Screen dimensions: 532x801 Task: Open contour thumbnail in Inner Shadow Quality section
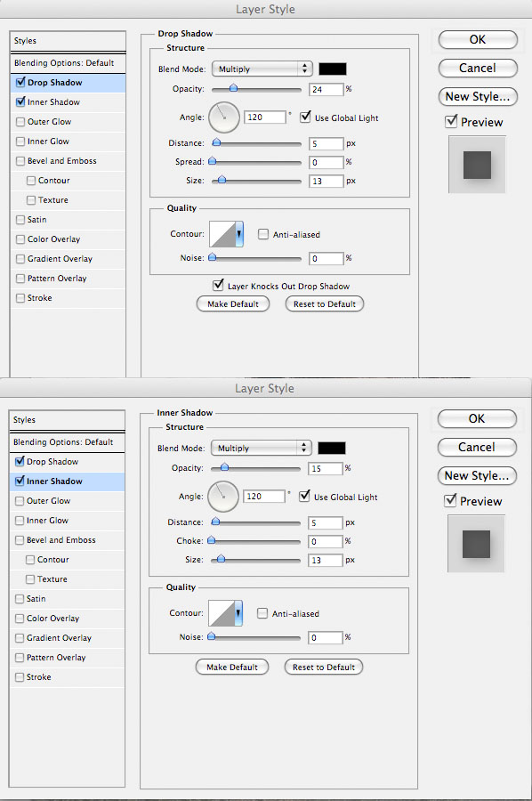click(x=222, y=613)
